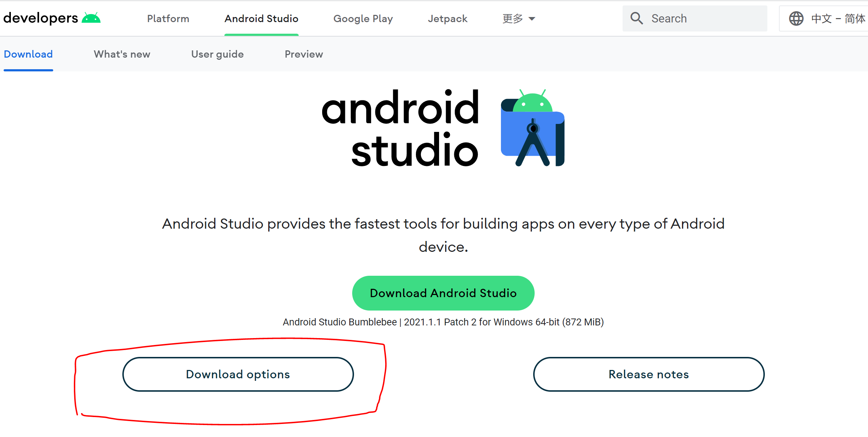This screenshot has height=437, width=868.
Task: Go to the Platform section
Action: [x=168, y=18]
